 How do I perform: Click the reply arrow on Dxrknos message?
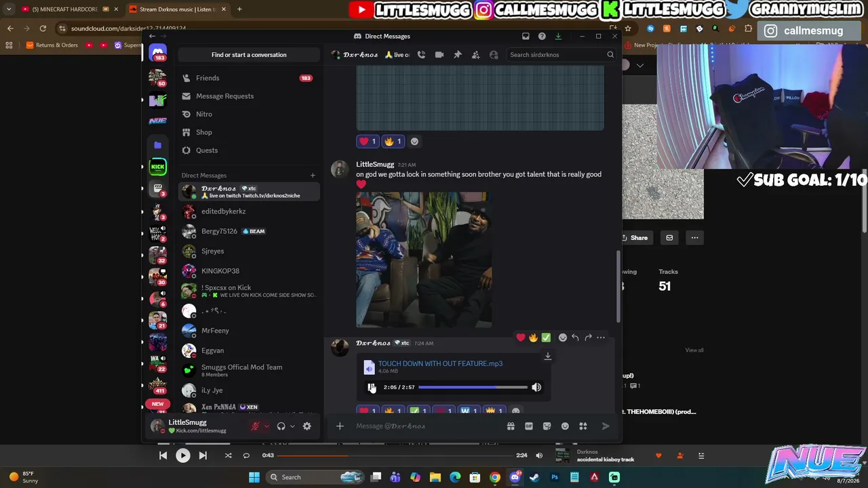575,338
